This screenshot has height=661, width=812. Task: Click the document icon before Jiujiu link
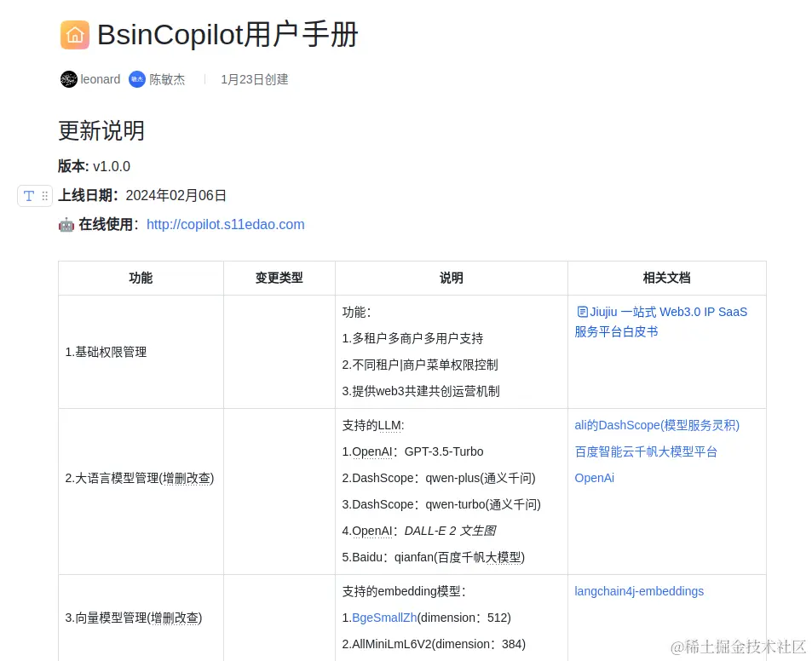pyautogui.click(x=582, y=312)
